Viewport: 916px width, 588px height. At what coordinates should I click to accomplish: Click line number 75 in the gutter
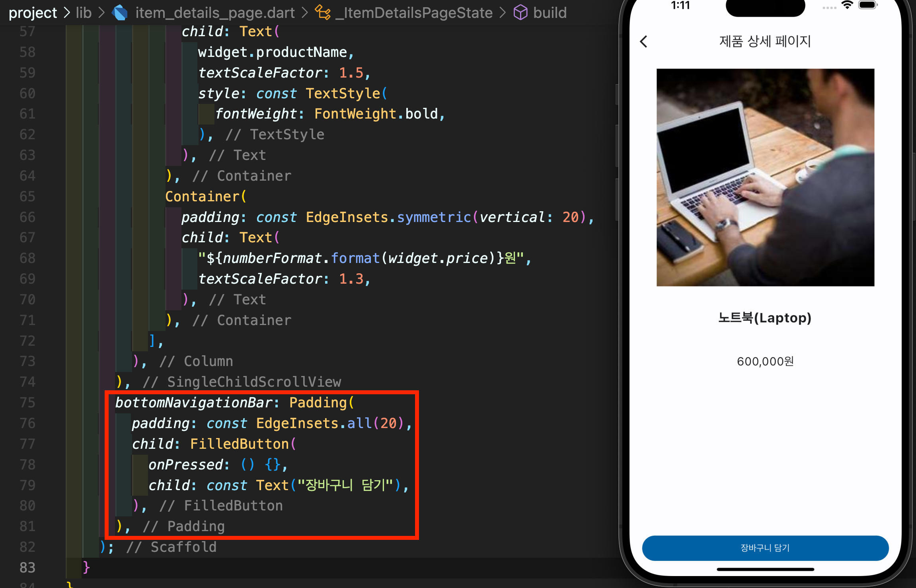coord(27,403)
